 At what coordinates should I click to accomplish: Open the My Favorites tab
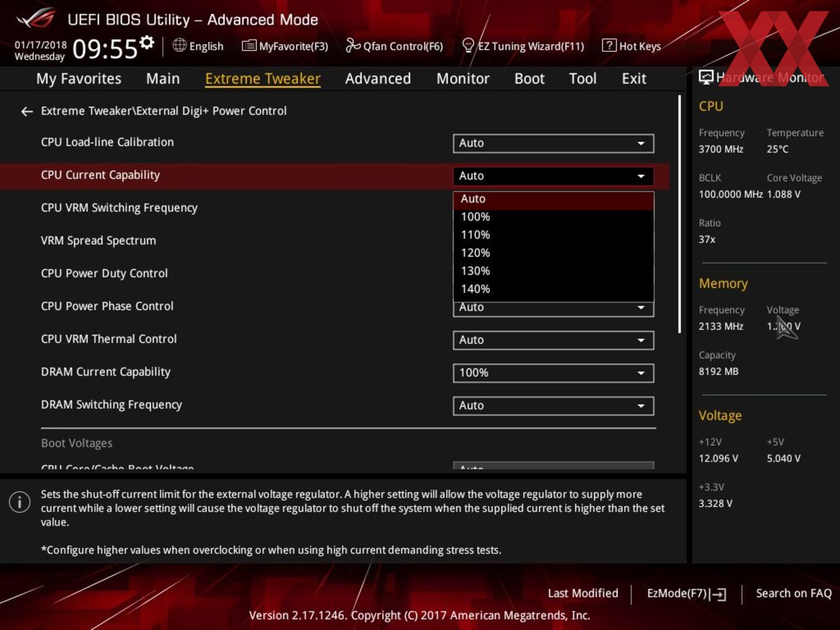coord(78,78)
